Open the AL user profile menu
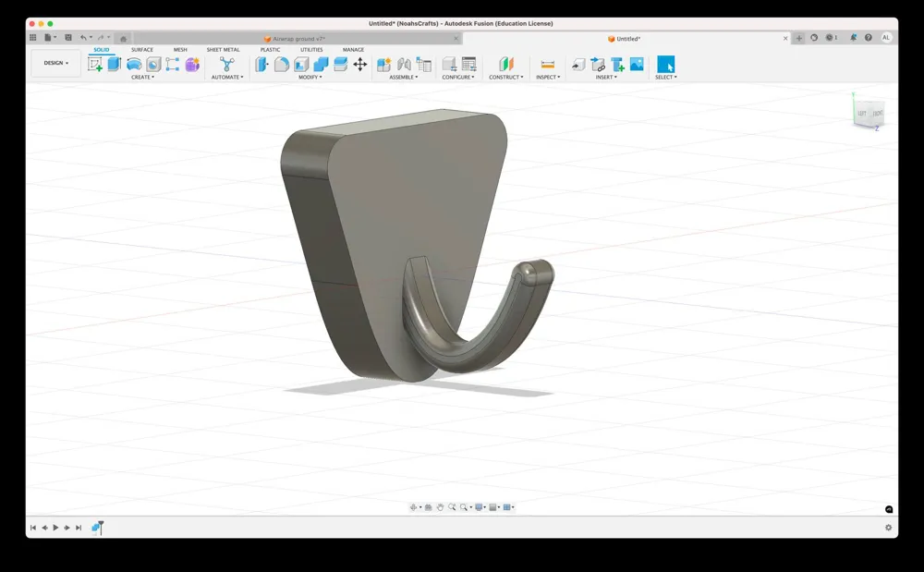924x572 pixels. point(886,38)
